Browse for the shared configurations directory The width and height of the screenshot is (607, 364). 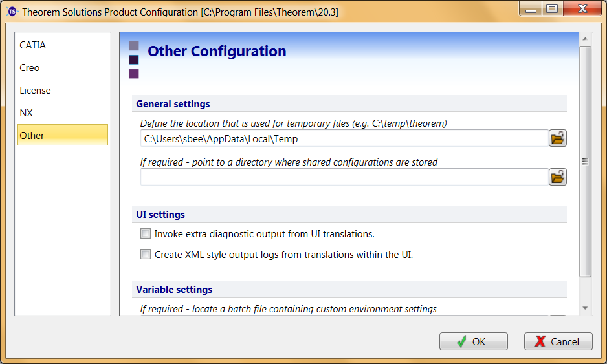557,177
